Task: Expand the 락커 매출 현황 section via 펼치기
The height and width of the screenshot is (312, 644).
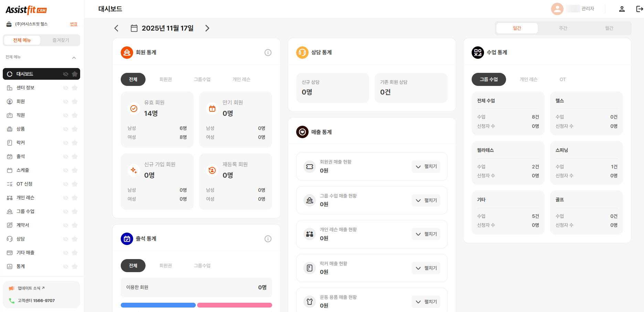Action: 426,268
